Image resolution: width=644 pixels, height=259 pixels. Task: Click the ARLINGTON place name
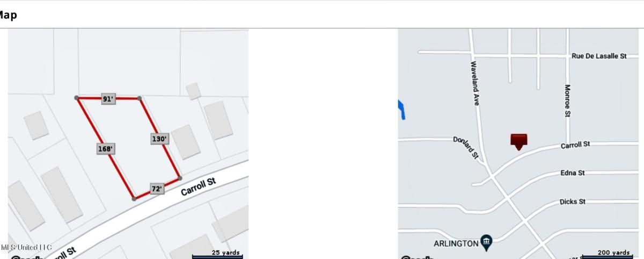pyautogui.click(x=456, y=243)
